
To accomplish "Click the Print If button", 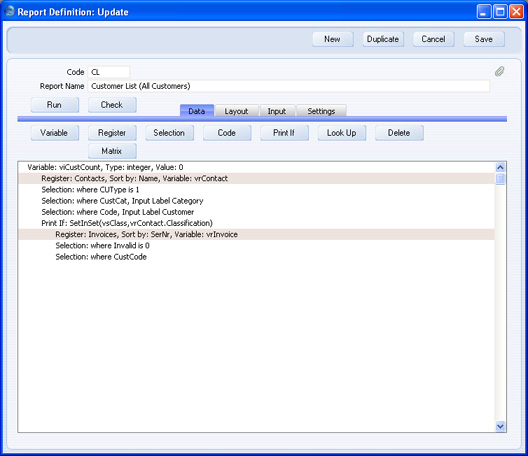I will (x=284, y=133).
